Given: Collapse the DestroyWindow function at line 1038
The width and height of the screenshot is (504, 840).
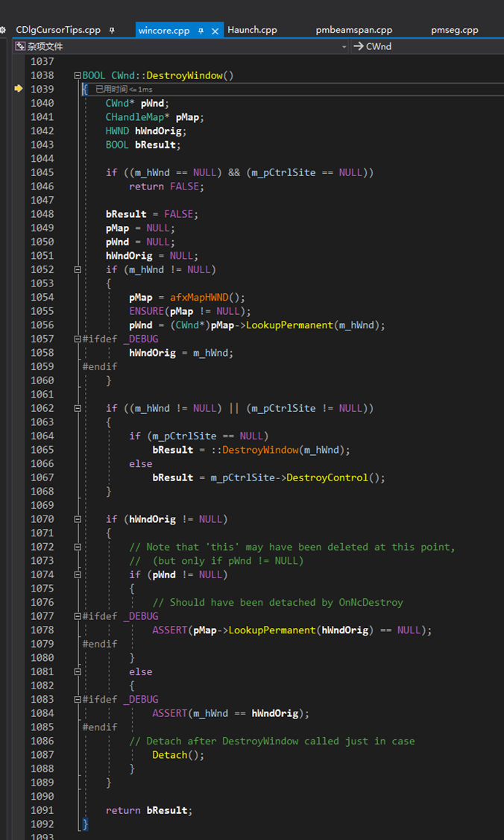Looking at the screenshot, I should [x=78, y=75].
